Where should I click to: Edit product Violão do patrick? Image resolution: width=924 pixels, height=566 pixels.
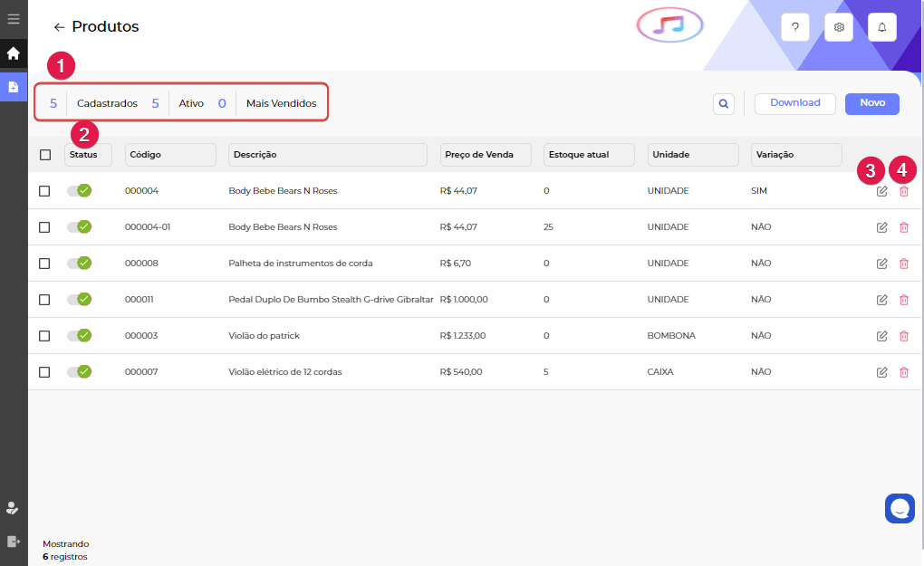point(881,336)
